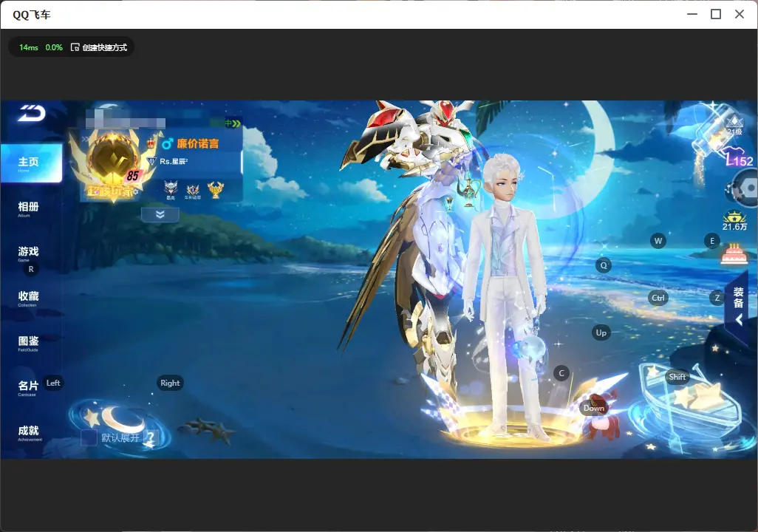
Task: Open the 成就 Achievement tab
Action: point(29,433)
